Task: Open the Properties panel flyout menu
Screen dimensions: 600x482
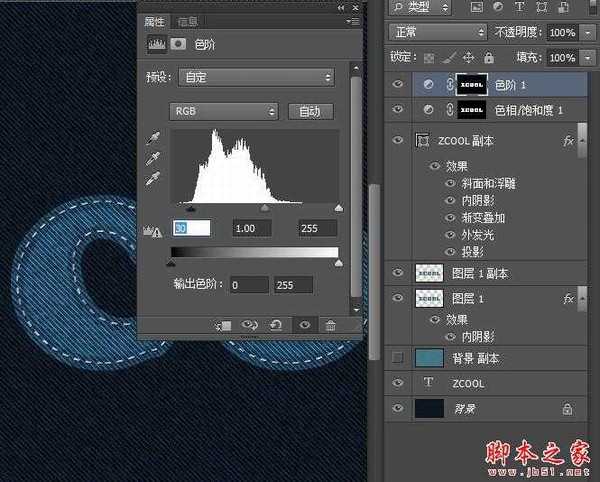Action: tap(354, 21)
